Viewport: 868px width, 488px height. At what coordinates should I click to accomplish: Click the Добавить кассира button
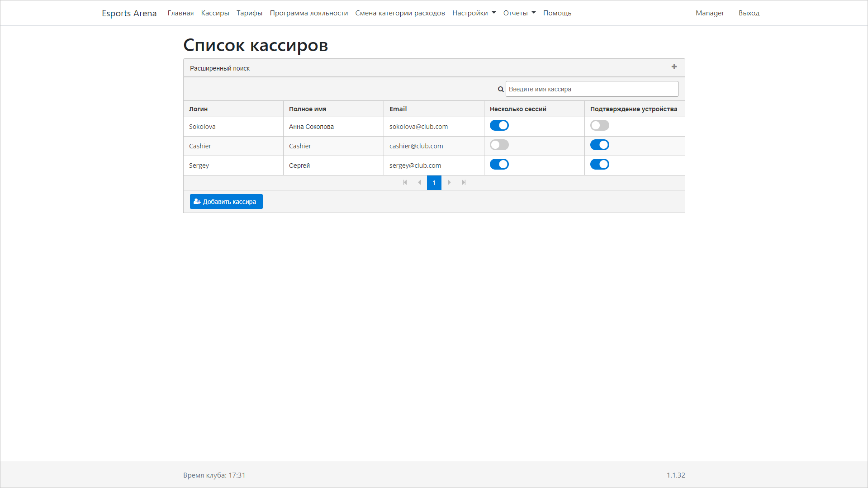(x=226, y=202)
